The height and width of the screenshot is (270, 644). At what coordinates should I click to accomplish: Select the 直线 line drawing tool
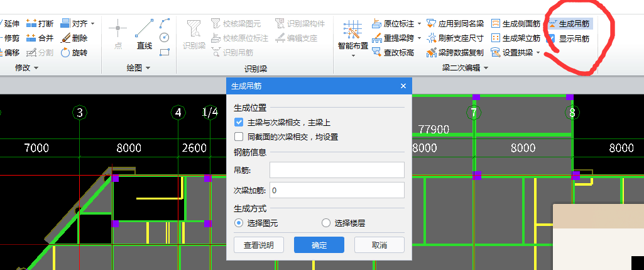tap(144, 34)
